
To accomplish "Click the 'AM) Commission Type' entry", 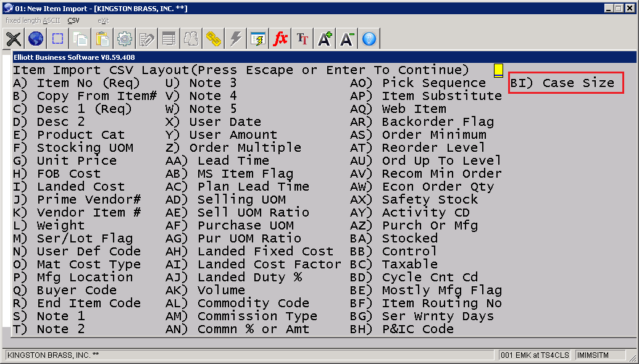I will coord(241,316).
